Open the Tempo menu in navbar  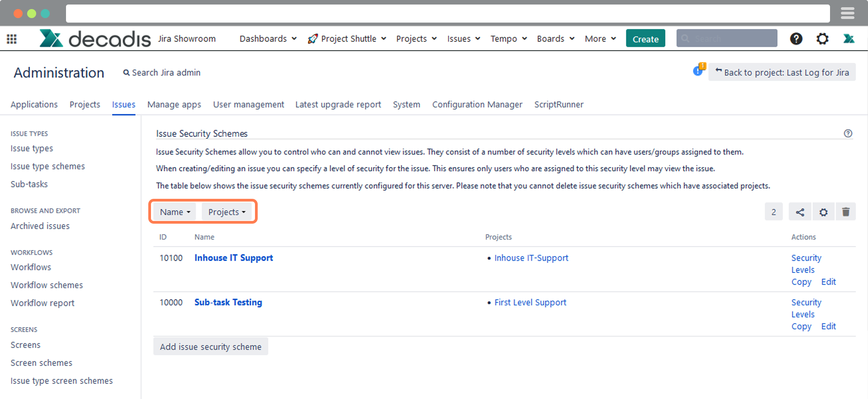(x=509, y=39)
